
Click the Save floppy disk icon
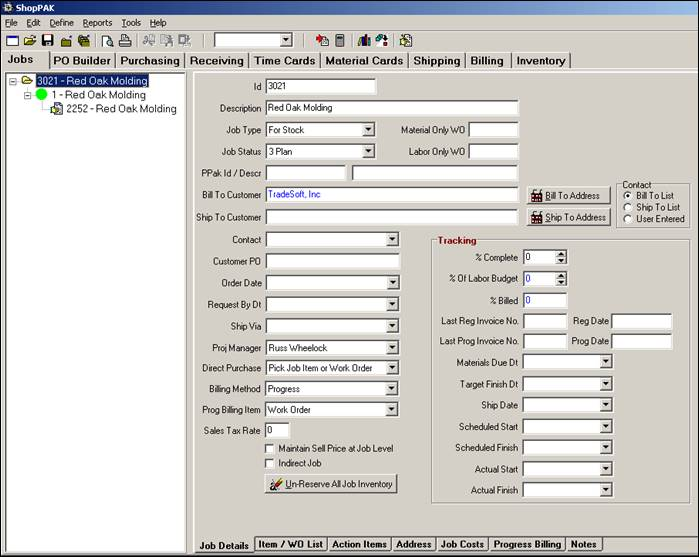[x=47, y=41]
